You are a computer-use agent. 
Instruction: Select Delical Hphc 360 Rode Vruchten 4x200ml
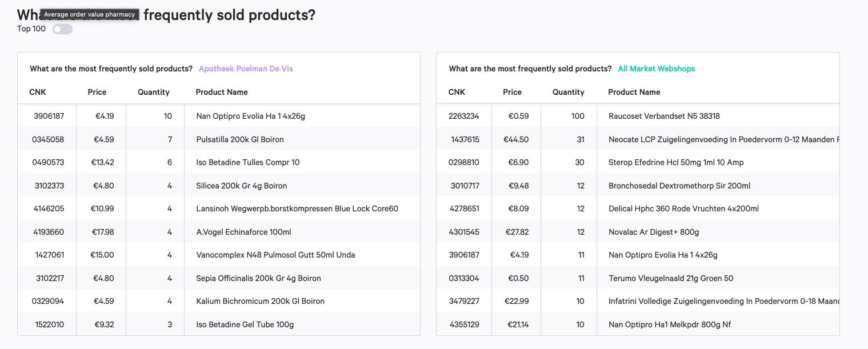(x=684, y=208)
